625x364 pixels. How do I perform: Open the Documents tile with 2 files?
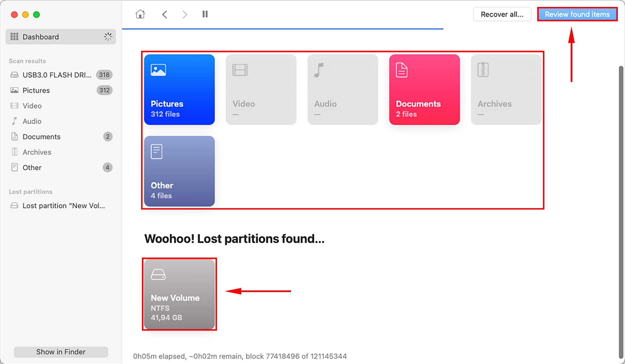click(x=424, y=89)
